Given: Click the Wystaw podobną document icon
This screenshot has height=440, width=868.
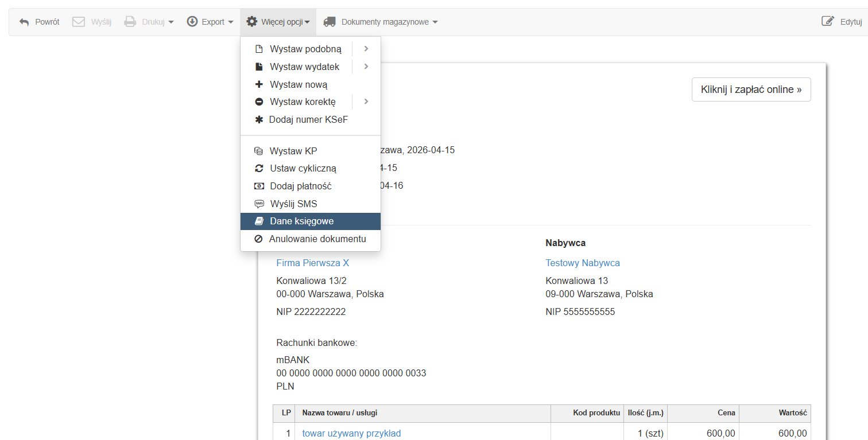Looking at the screenshot, I should point(259,49).
